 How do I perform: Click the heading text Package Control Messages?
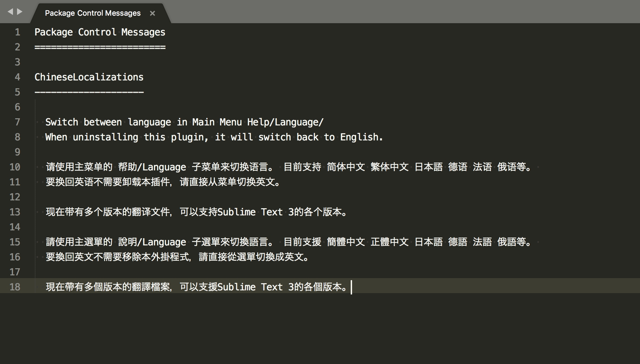100,32
